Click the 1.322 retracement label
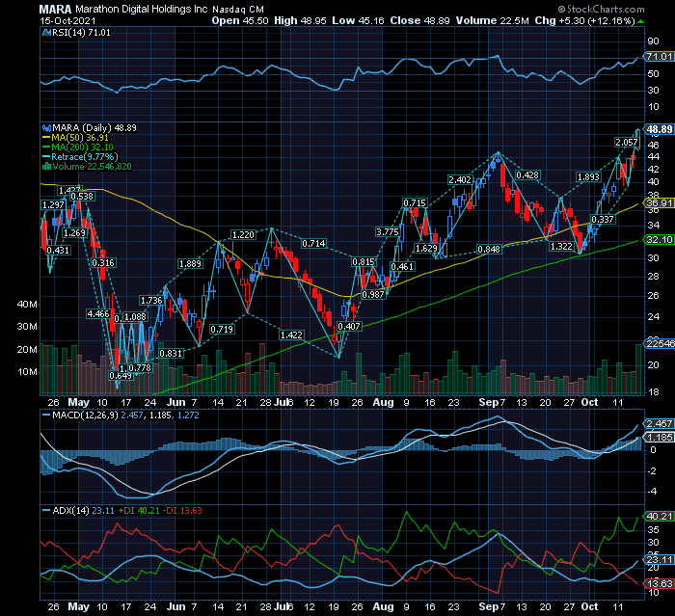675x616 pixels. (561, 246)
